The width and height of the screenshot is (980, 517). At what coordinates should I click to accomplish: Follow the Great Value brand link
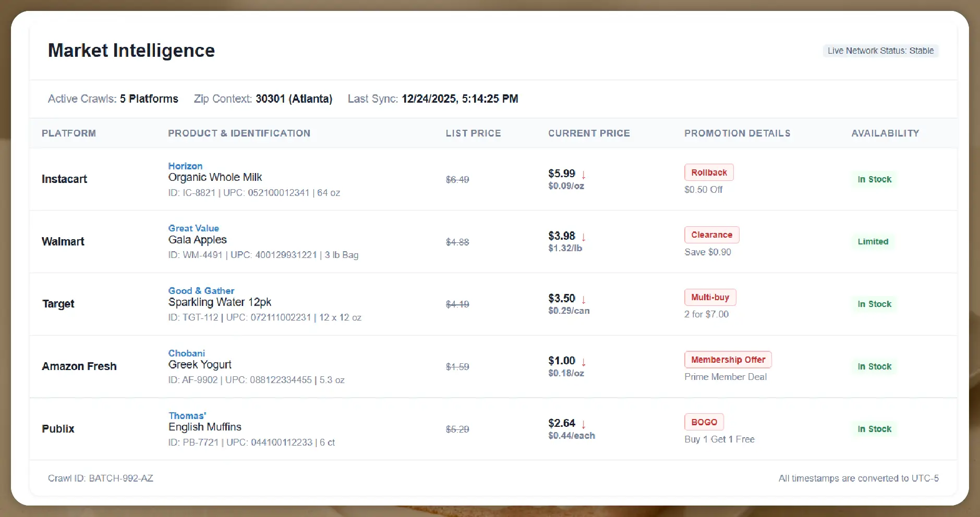click(193, 228)
